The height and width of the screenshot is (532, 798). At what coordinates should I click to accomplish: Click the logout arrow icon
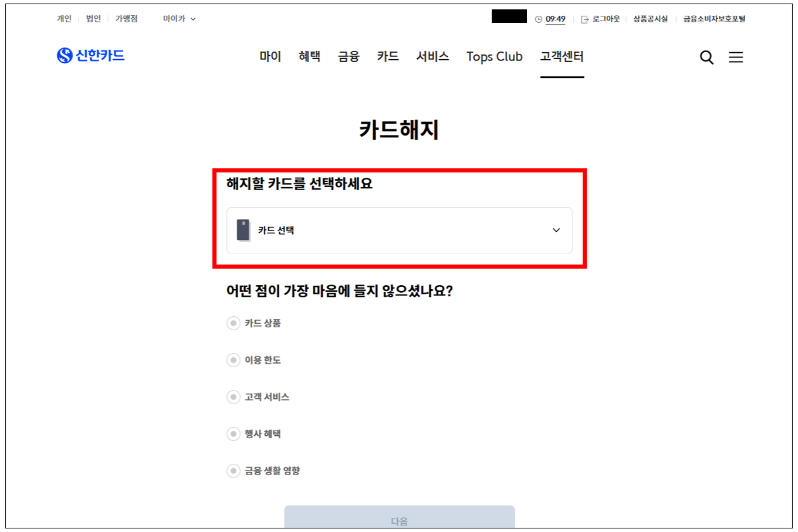pyautogui.click(x=584, y=19)
